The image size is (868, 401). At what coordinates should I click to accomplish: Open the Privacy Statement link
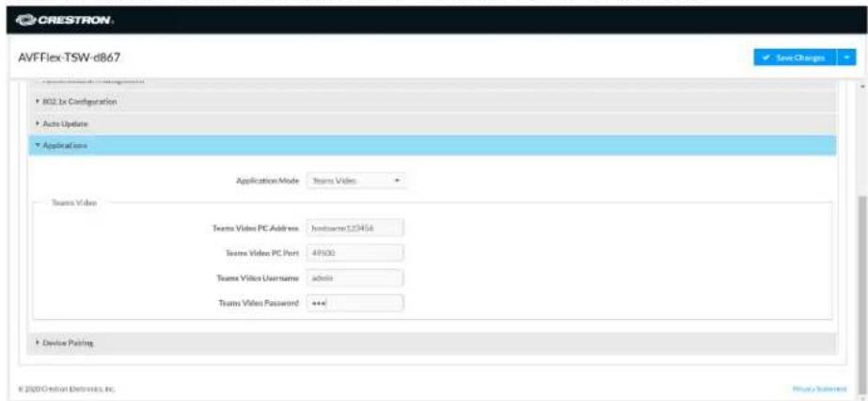point(820,388)
